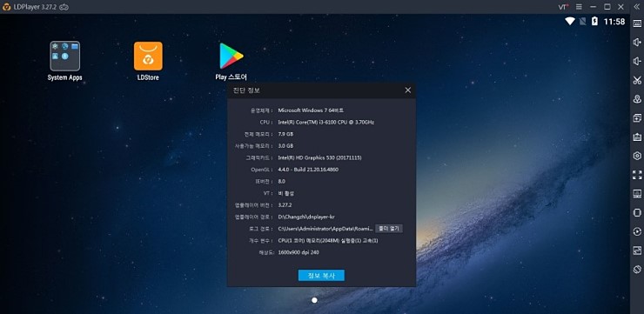Click the volume down icon
This screenshot has height=314, width=644.
pyautogui.click(x=637, y=61)
